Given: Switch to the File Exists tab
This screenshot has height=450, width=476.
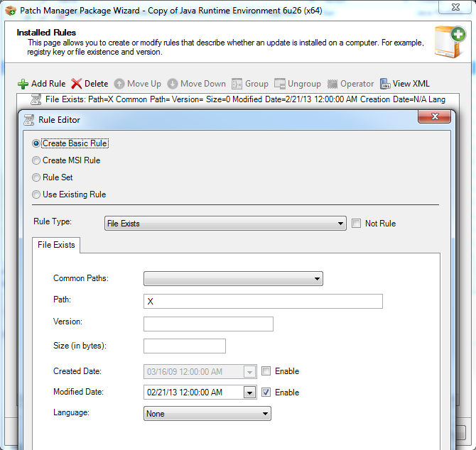Looking at the screenshot, I should [x=56, y=245].
